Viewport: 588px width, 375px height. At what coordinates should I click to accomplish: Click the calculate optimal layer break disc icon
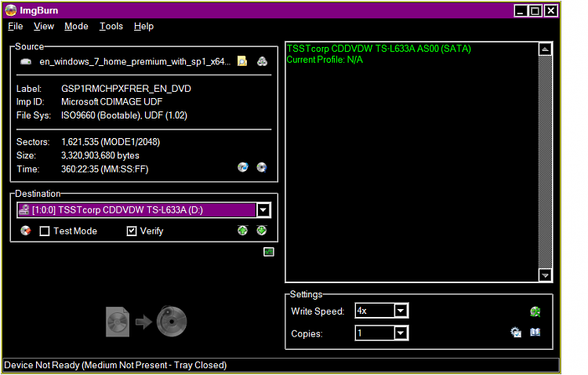262,167
